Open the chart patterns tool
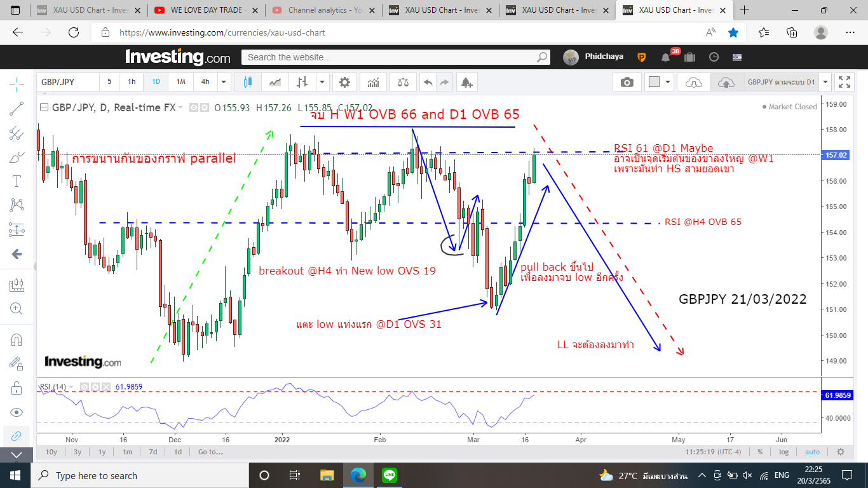This screenshot has width=868, height=488. pos(17,205)
